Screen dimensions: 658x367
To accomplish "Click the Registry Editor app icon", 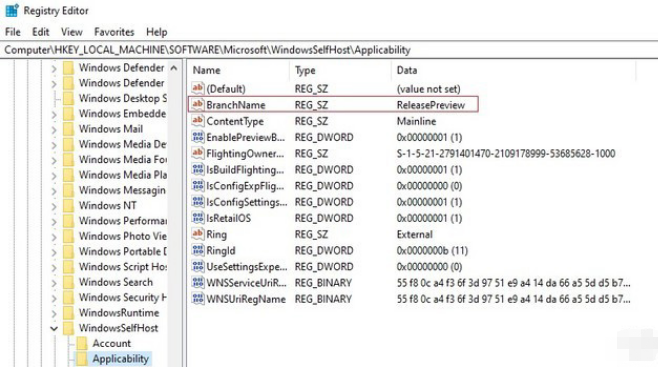I will click(11, 10).
